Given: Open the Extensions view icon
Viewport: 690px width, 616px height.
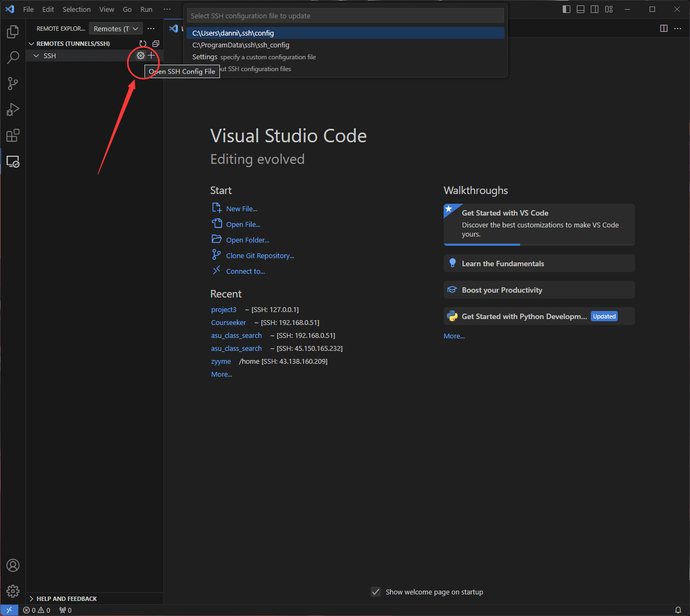Looking at the screenshot, I should [13, 135].
